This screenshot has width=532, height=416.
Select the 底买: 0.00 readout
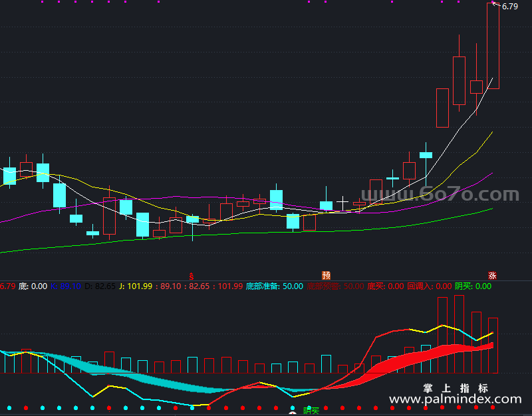click(x=386, y=286)
